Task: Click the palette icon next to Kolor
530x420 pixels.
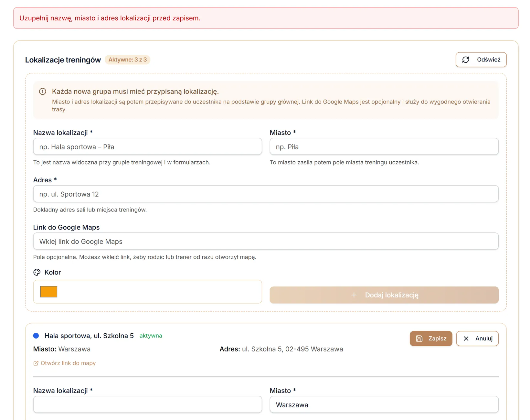Action: point(37,272)
